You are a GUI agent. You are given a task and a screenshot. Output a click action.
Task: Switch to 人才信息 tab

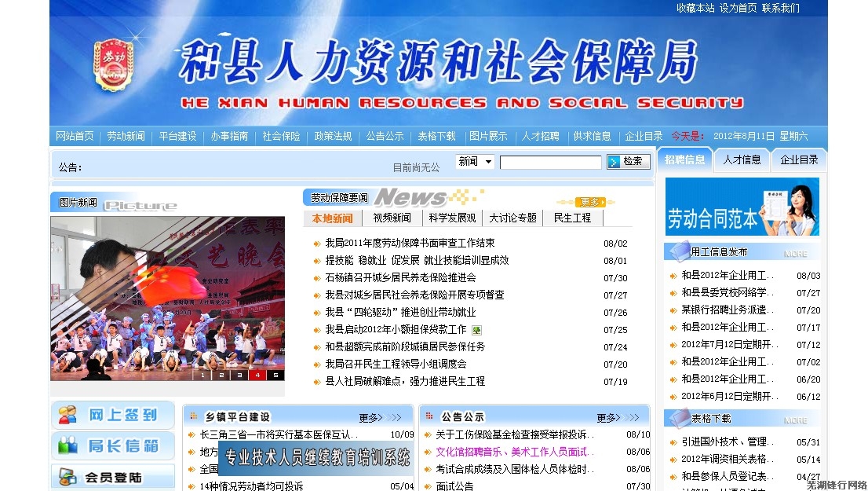point(742,159)
